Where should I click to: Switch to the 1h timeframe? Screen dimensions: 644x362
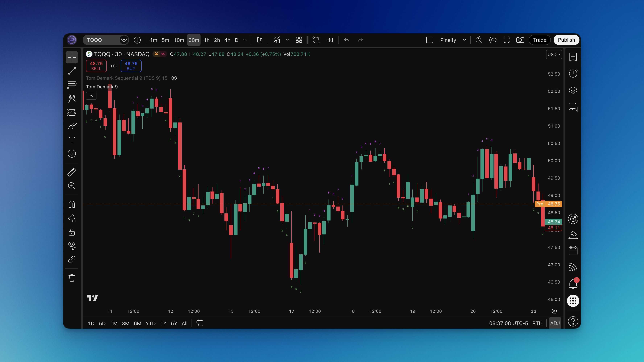(x=207, y=40)
